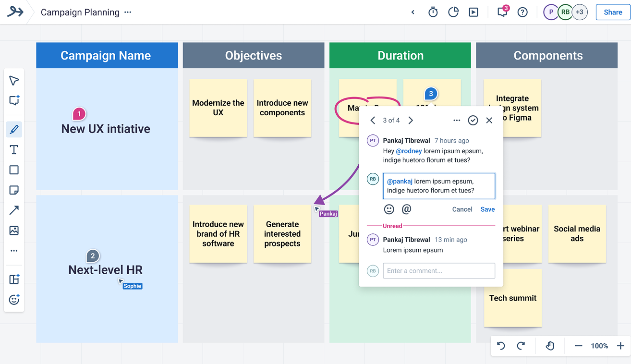Zoom in with the plus control
This screenshot has width=631, height=364.
point(620,346)
